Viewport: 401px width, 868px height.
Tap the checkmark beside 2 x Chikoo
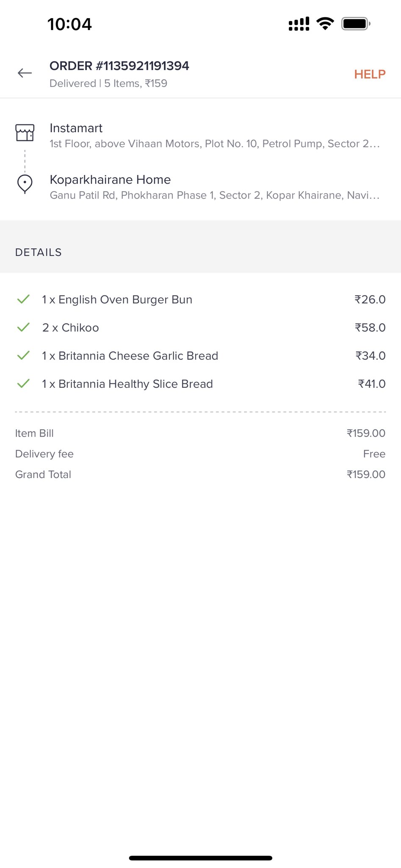(23, 327)
